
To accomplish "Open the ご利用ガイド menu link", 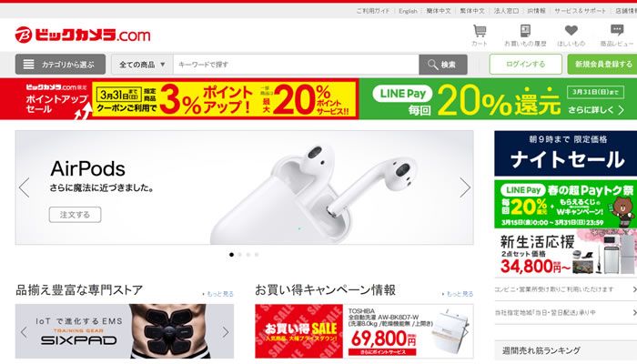I will 373,11.
